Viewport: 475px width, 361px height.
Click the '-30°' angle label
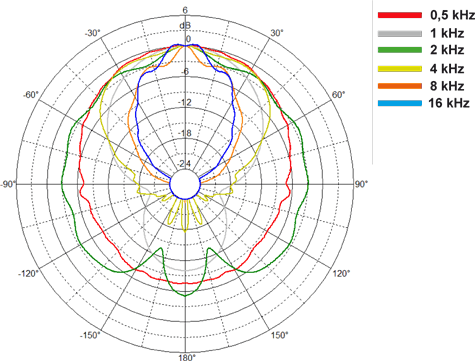point(92,33)
